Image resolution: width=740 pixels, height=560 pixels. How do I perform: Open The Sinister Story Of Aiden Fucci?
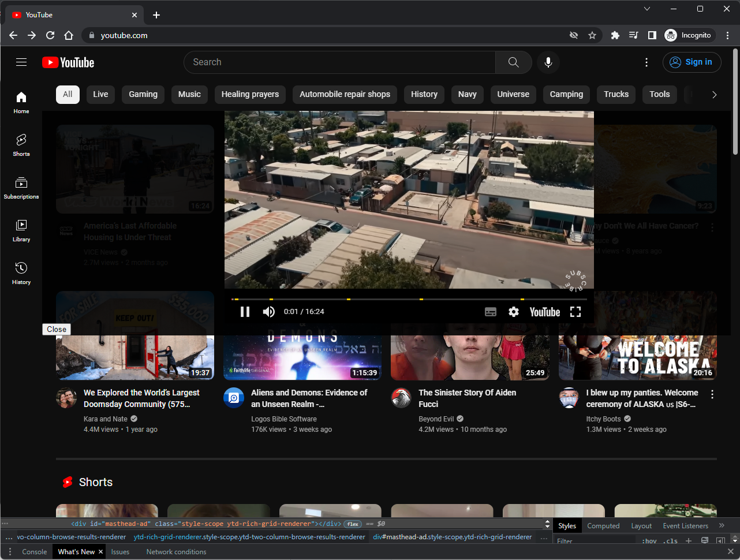coord(468,398)
